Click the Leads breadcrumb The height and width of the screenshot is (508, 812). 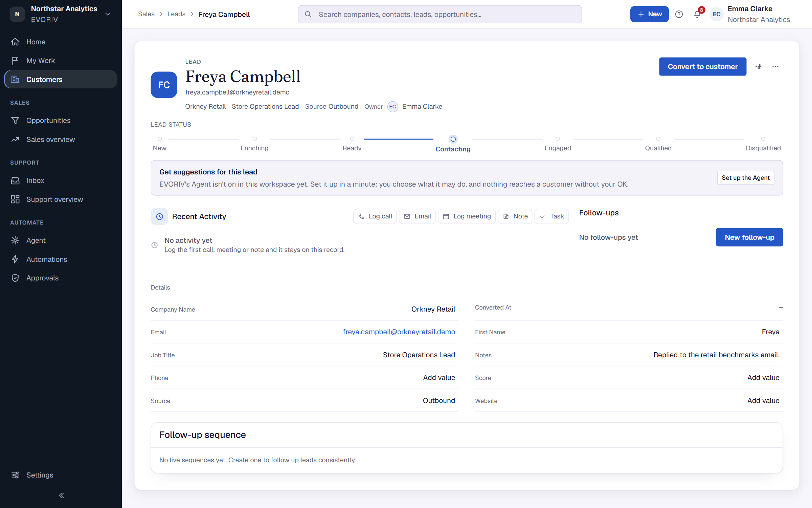click(x=176, y=14)
